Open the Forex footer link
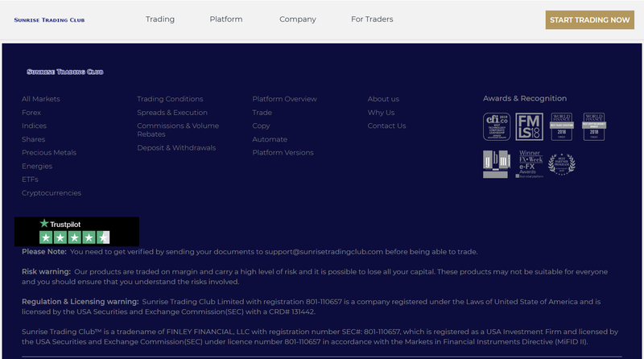 31,113
